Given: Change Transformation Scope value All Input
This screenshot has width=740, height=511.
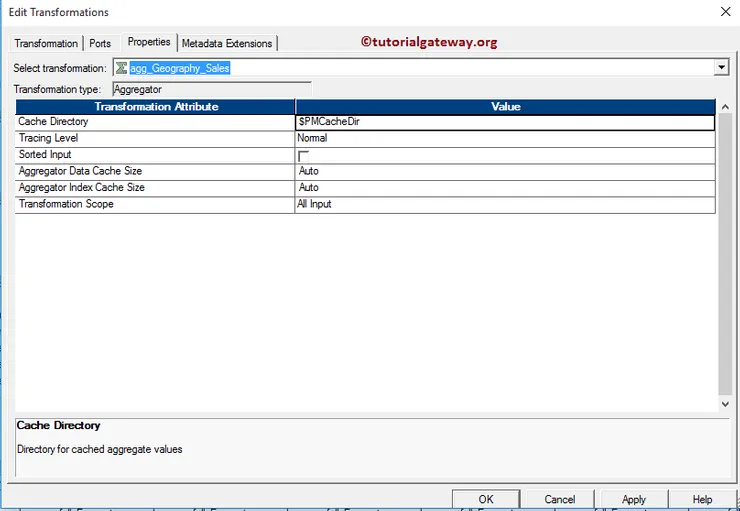Looking at the screenshot, I should (x=505, y=205).
